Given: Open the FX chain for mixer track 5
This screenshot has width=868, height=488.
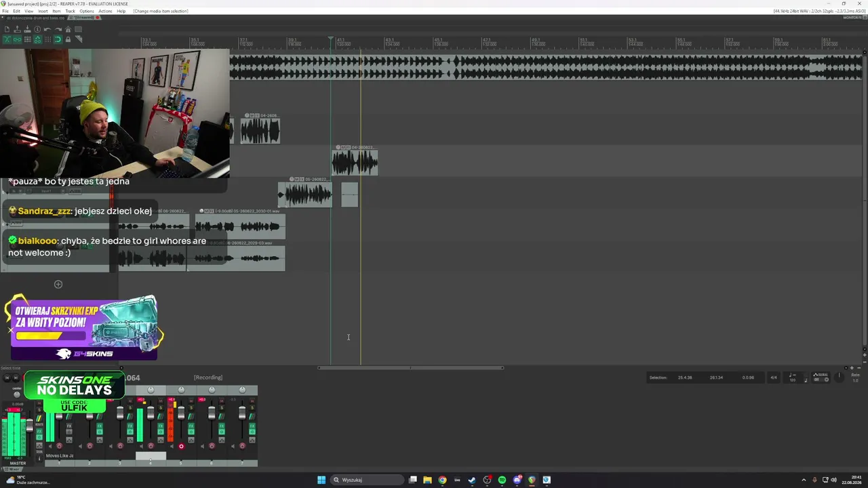Looking at the screenshot, I should coord(191,426).
